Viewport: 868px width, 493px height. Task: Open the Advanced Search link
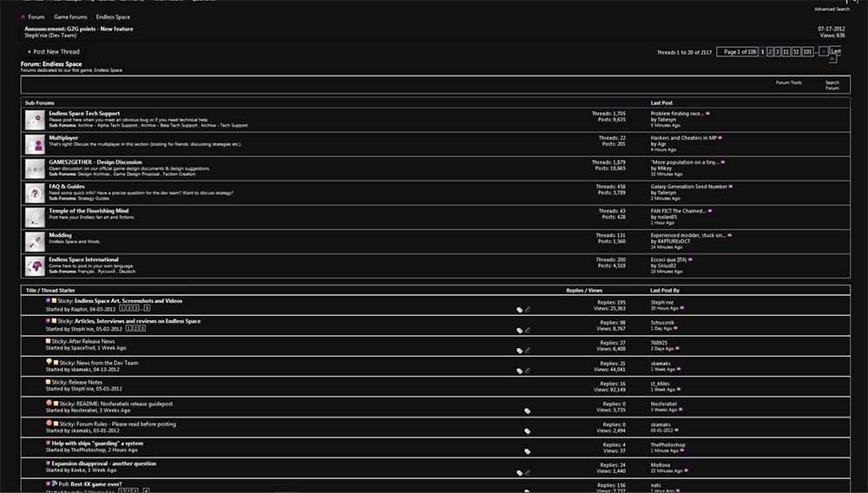832,9
